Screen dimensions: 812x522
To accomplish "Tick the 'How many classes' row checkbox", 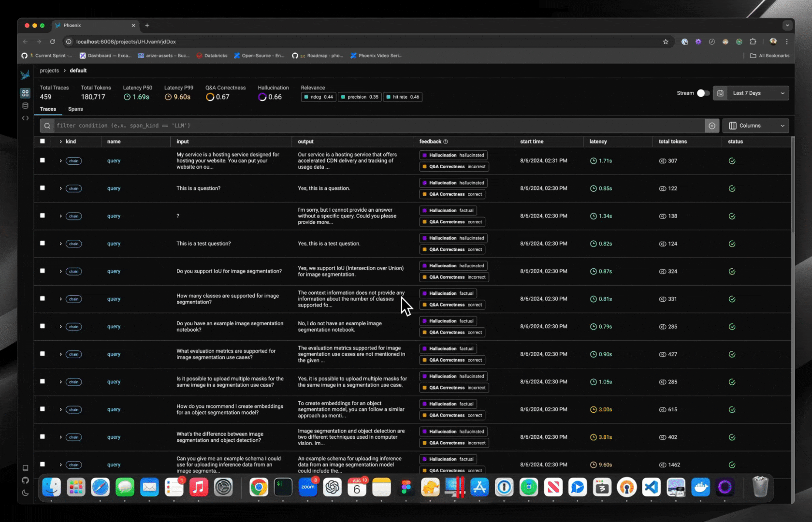I will (x=43, y=298).
